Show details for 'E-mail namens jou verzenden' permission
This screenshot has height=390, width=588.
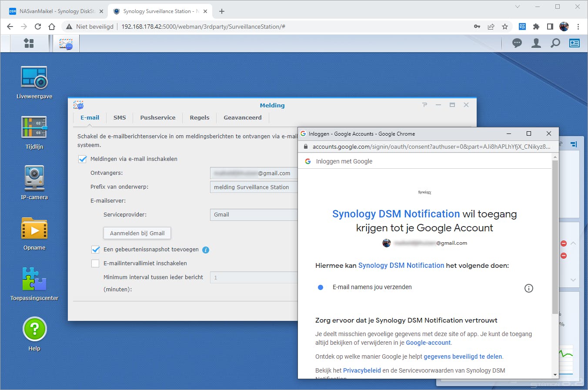pyautogui.click(x=529, y=288)
